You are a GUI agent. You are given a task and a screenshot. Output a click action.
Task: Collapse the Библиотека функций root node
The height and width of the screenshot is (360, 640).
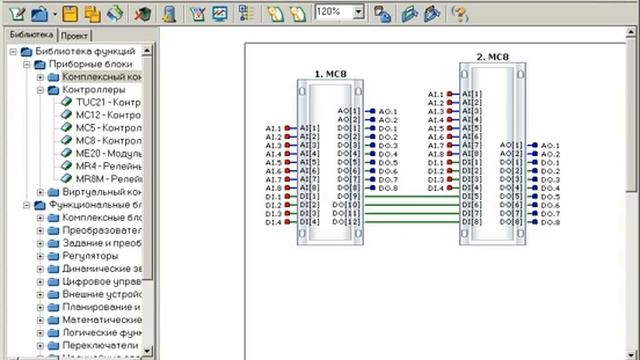pyautogui.click(x=13, y=52)
